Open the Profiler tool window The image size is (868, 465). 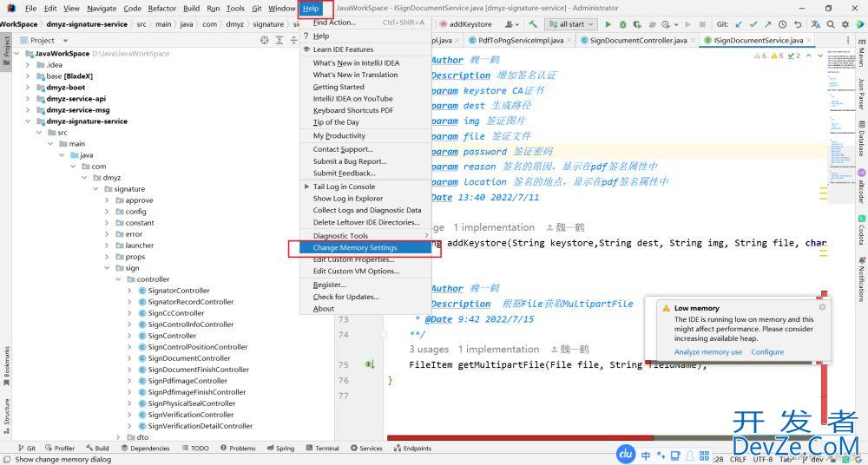(60, 449)
